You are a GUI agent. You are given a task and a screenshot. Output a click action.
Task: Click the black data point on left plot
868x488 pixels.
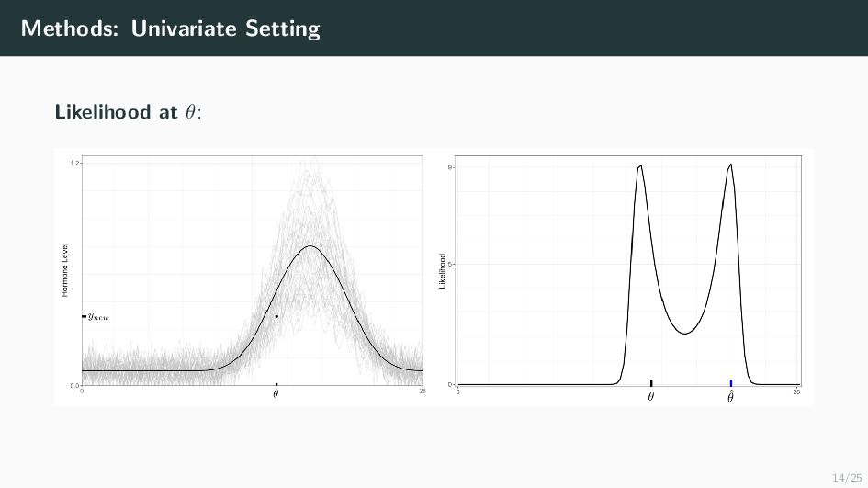click(276, 316)
